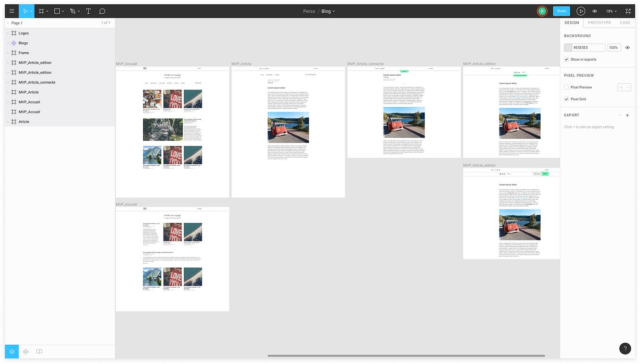Select the Move tool
640x364 pixels.
pos(26,11)
